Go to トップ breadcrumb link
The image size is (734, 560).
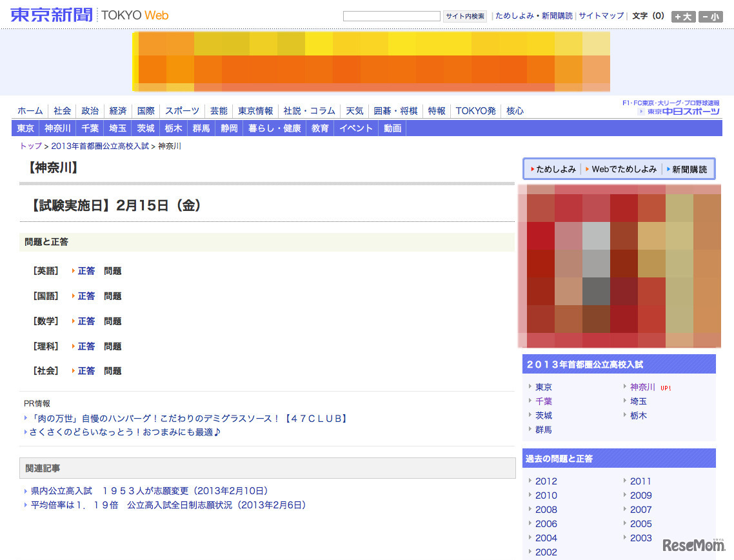click(31, 146)
